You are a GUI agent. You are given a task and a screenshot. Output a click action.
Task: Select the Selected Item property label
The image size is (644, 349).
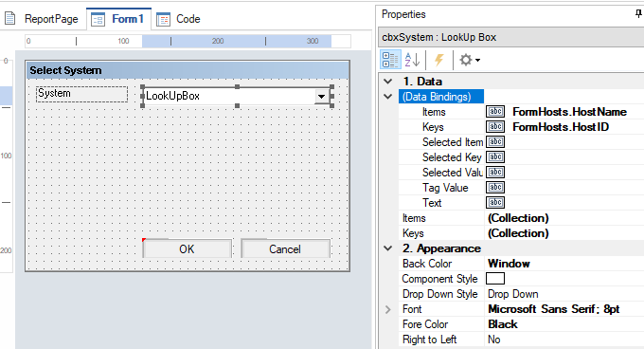tap(453, 142)
